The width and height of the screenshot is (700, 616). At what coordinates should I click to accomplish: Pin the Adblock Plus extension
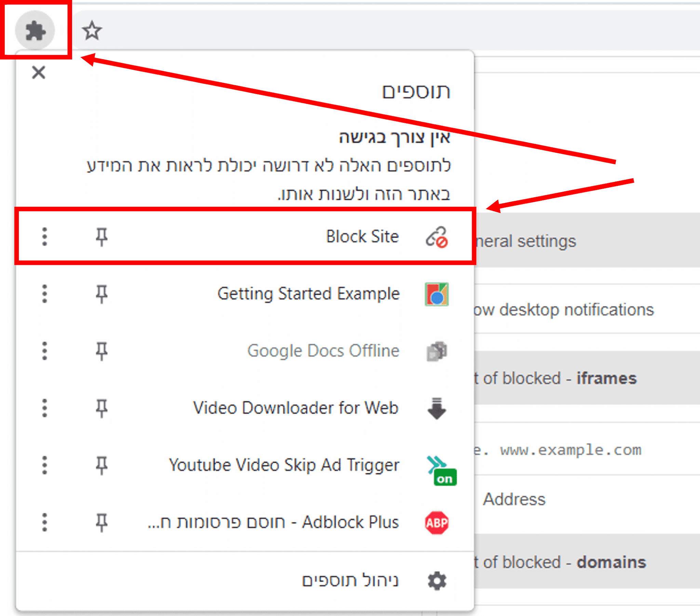point(102,523)
